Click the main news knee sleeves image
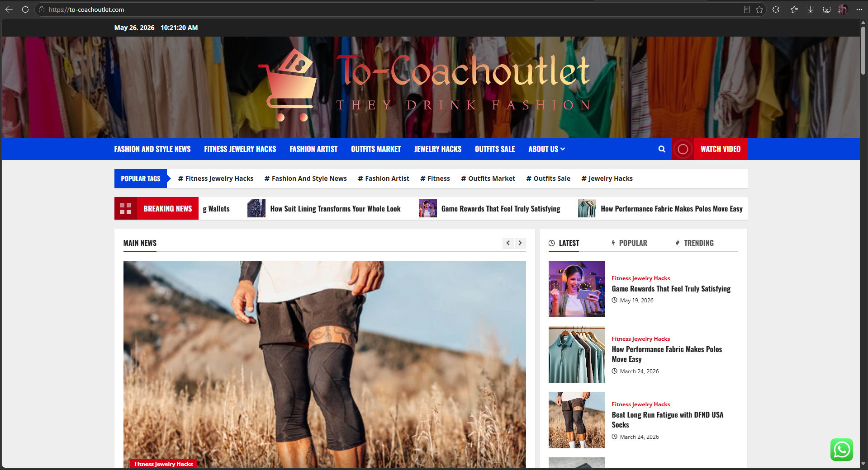 [x=325, y=364]
